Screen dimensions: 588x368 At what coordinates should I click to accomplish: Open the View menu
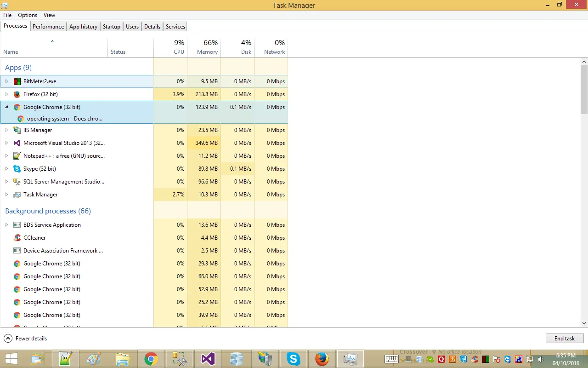[x=49, y=15]
